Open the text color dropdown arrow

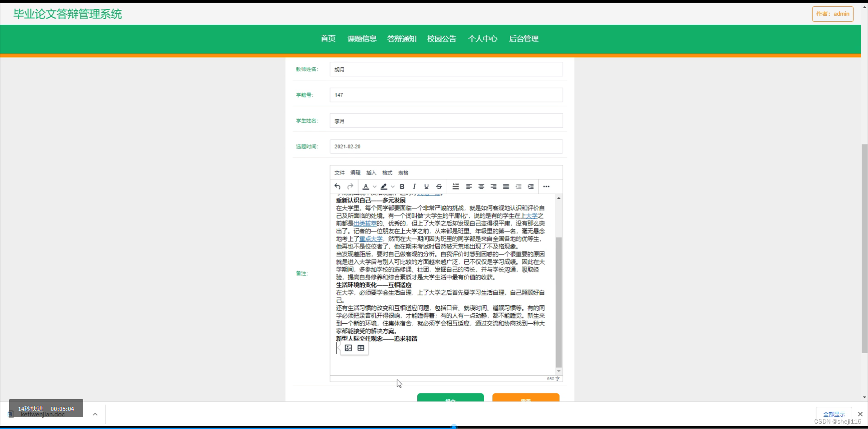click(374, 187)
